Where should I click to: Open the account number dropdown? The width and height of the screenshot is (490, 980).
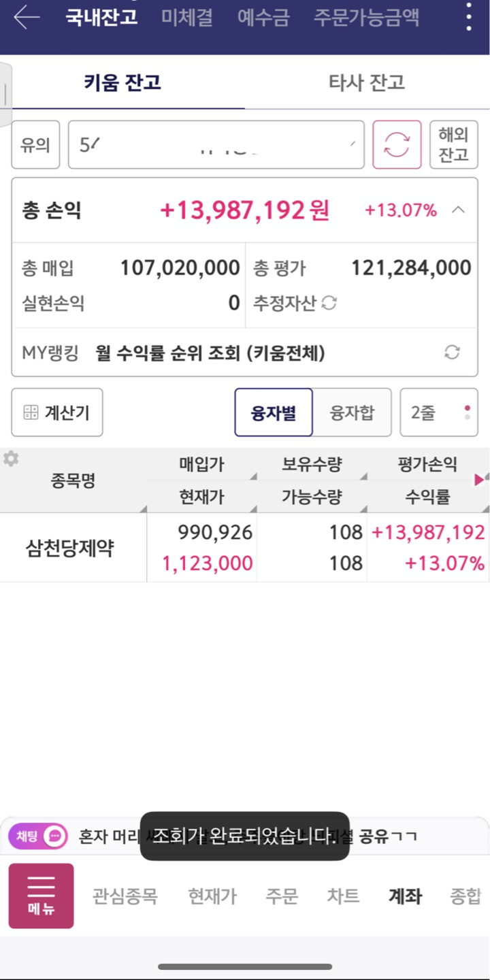(216, 145)
